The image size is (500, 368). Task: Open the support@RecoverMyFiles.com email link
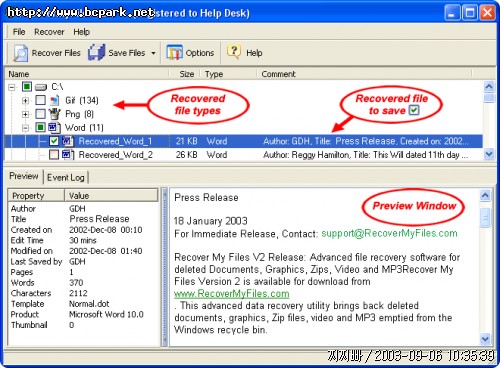(x=389, y=233)
